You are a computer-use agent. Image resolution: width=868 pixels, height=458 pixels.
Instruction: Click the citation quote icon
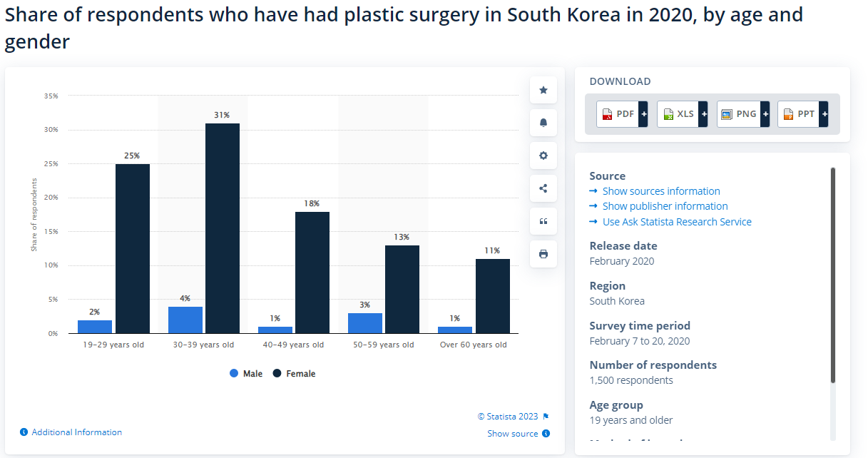point(543,221)
